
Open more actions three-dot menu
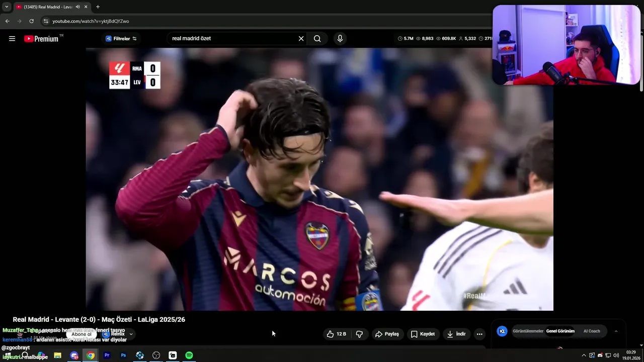pyautogui.click(x=479, y=334)
